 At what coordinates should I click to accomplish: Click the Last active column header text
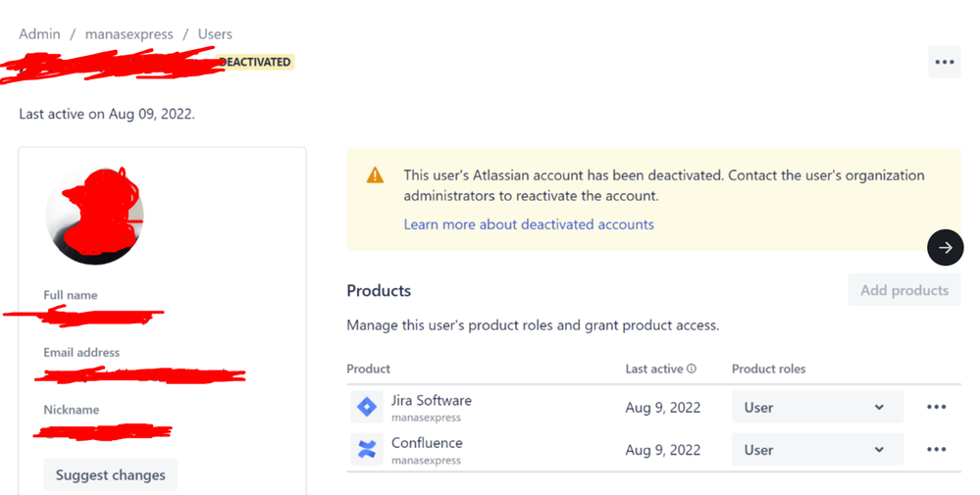click(654, 369)
